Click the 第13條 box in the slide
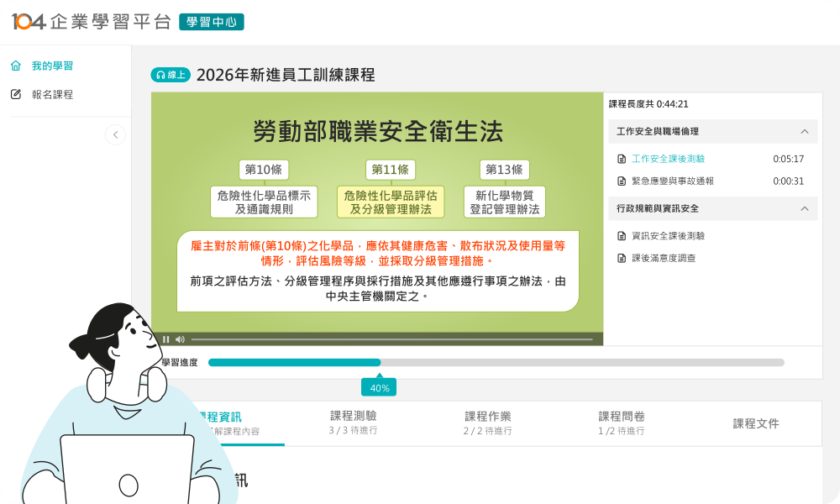Screen dimensions: 840x504 [x=504, y=170]
